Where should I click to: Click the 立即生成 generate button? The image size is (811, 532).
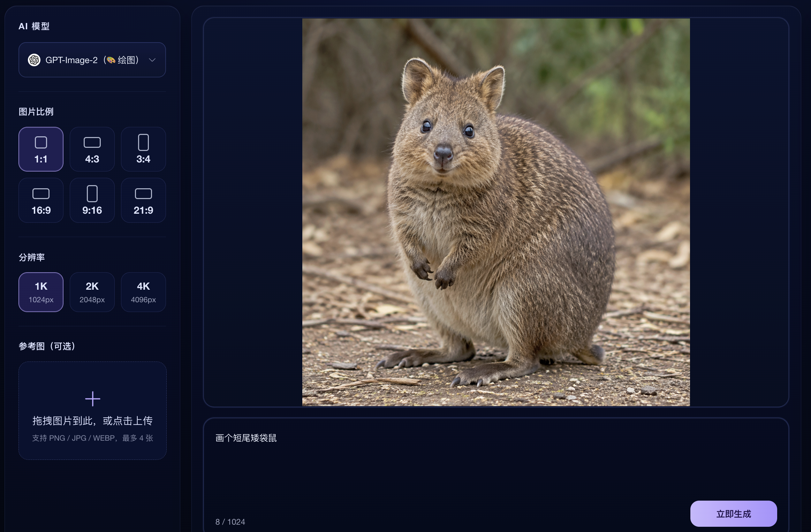coord(734,514)
